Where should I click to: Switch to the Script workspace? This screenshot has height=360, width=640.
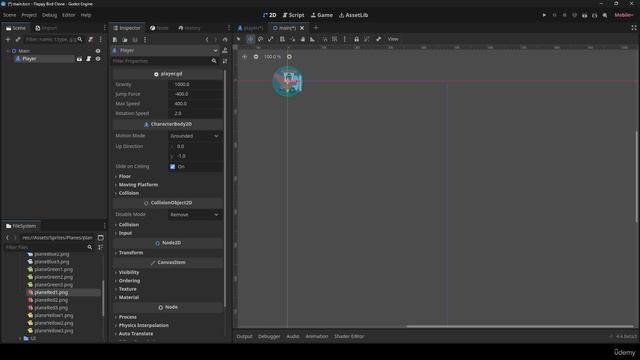tap(293, 15)
